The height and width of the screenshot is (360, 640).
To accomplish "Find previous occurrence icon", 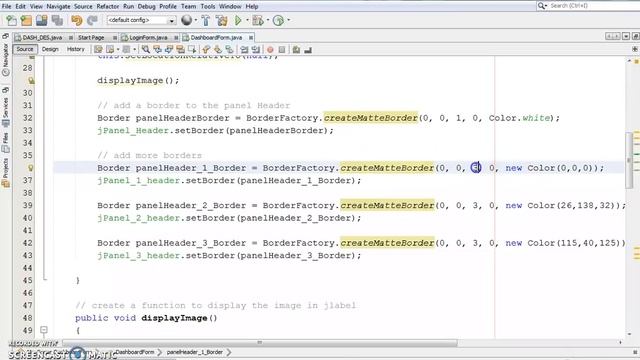I will point(157,50).
